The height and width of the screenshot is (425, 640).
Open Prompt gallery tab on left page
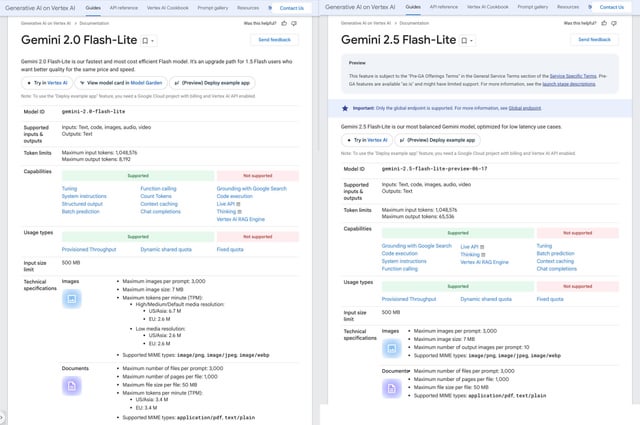coord(213,8)
